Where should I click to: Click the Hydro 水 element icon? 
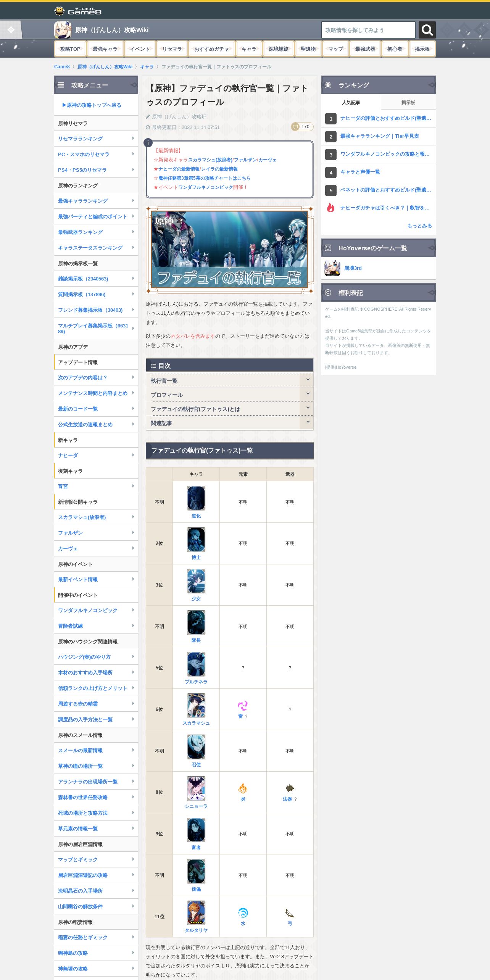[x=243, y=913]
